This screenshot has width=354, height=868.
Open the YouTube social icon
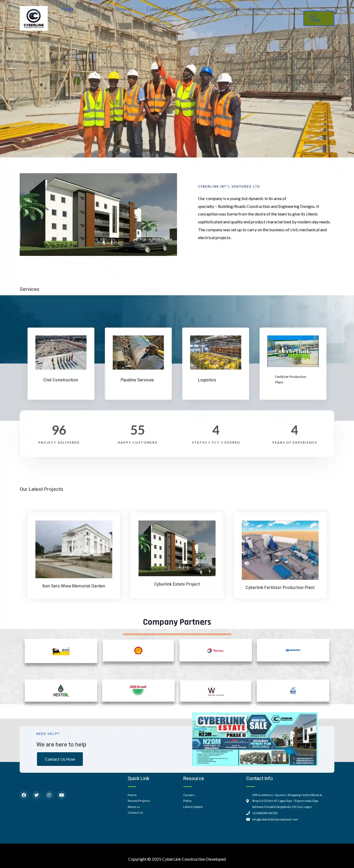coord(62,795)
